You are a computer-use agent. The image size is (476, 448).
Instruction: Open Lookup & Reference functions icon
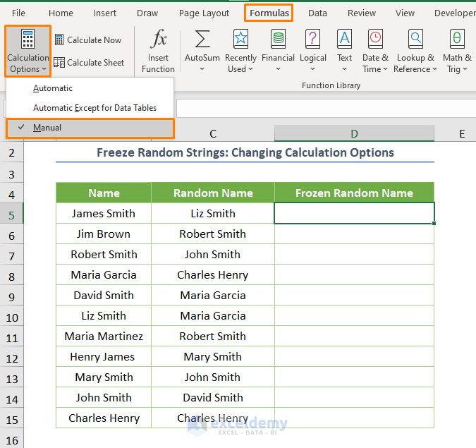415,39
